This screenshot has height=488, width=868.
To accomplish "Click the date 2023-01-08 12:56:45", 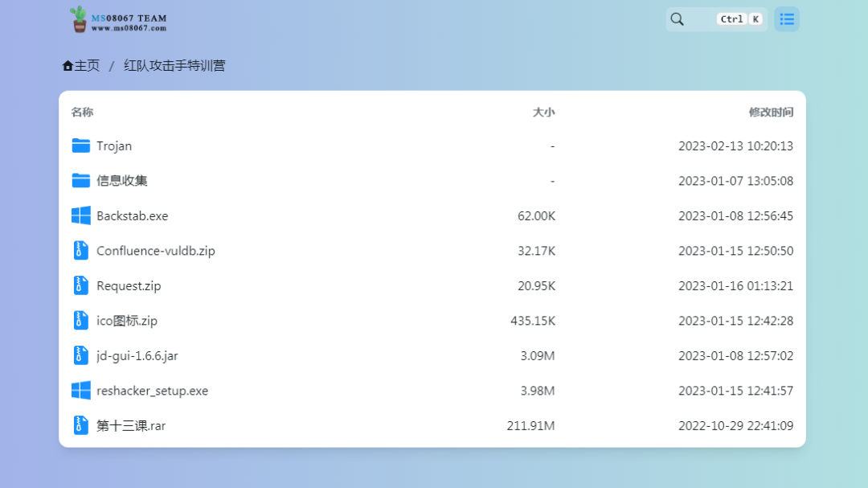I will 735,216.
